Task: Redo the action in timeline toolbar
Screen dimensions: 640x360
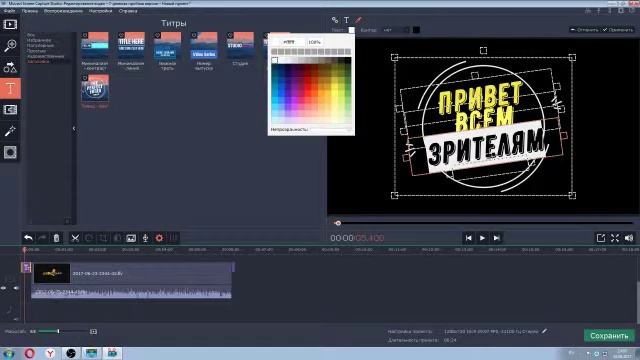Action: point(42,238)
